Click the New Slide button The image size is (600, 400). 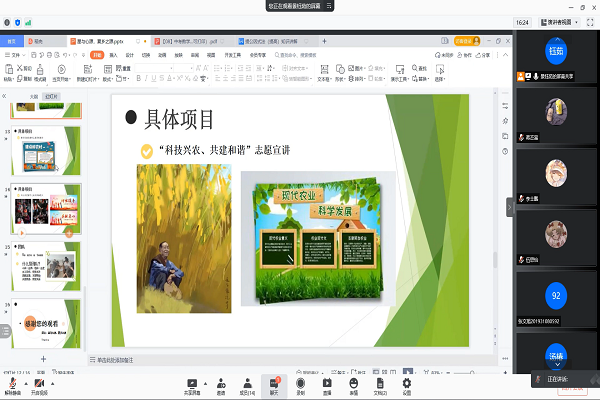(x=88, y=73)
